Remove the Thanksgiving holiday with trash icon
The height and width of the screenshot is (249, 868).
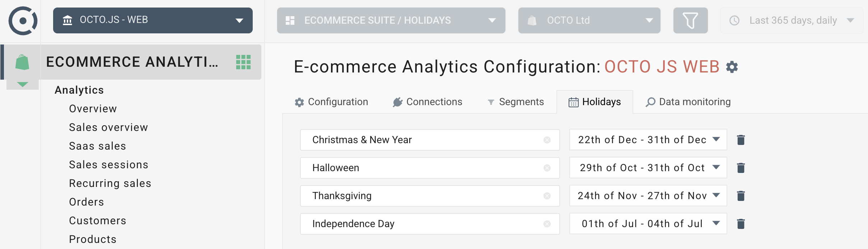741,196
